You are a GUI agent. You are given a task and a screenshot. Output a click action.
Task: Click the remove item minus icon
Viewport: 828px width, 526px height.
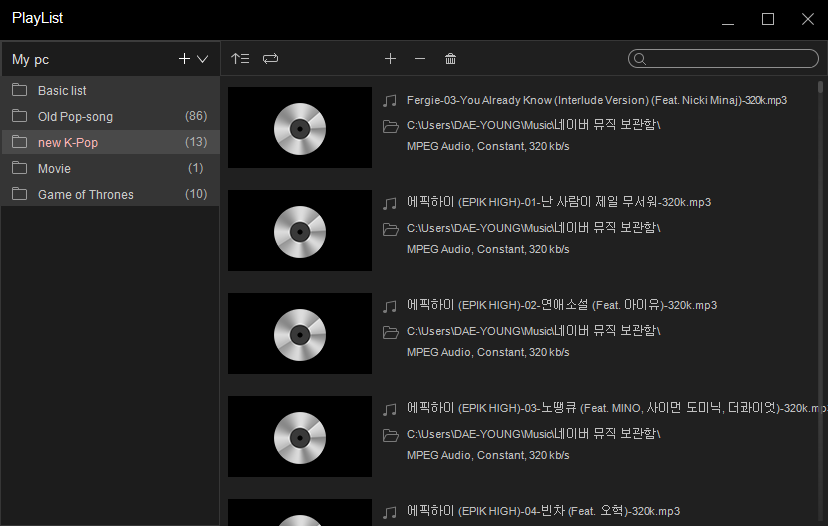tap(420, 59)
